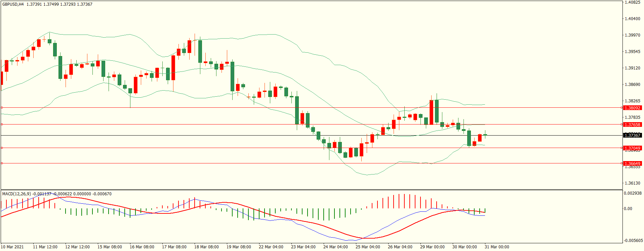Click the MACD scale value 0.002938
The width and height of the screenshot is (644, 251).
(633, 194)
